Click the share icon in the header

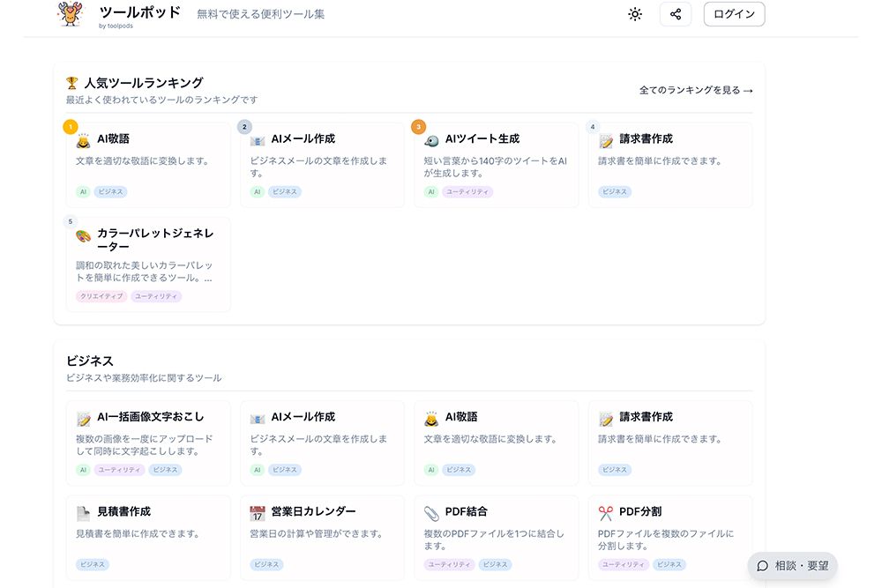point(676,14)
